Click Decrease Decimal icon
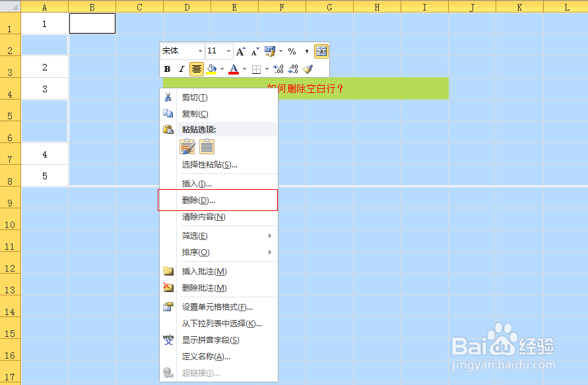This screenshot has width=588, height=385. click(x=293, y=69)
